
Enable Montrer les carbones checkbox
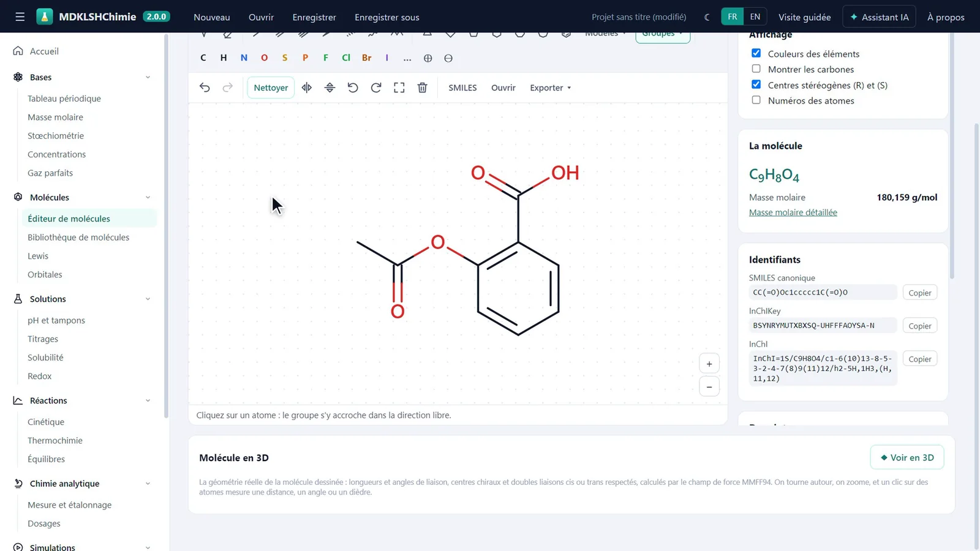pyautogui.click(x=756, y=69)
